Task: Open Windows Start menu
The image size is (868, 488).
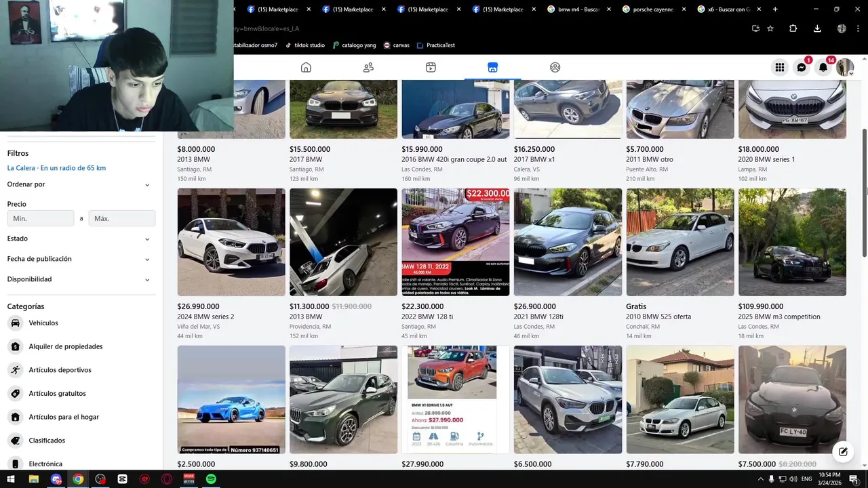Action: tap(11, 479)
